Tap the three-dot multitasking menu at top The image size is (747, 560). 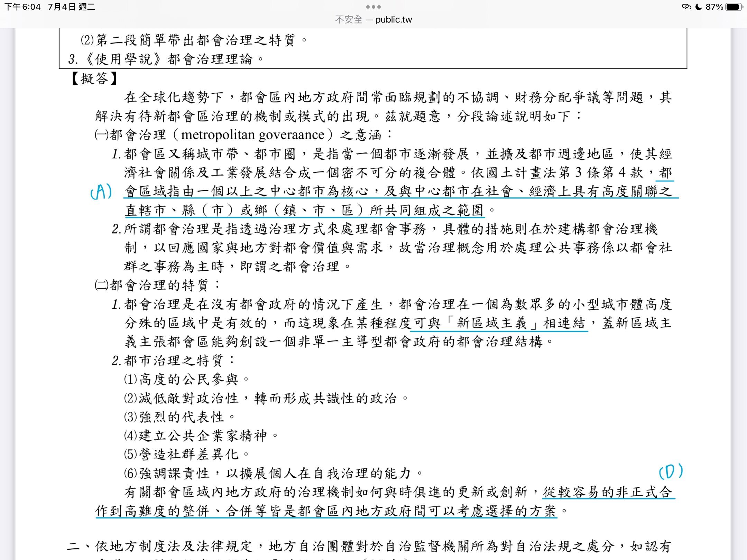point(373,7)
